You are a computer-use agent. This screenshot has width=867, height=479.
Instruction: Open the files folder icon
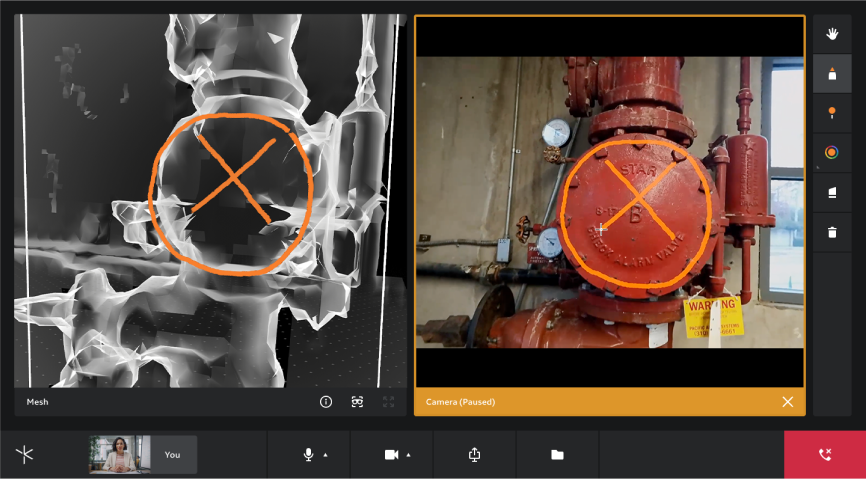(x=557, y=455)
